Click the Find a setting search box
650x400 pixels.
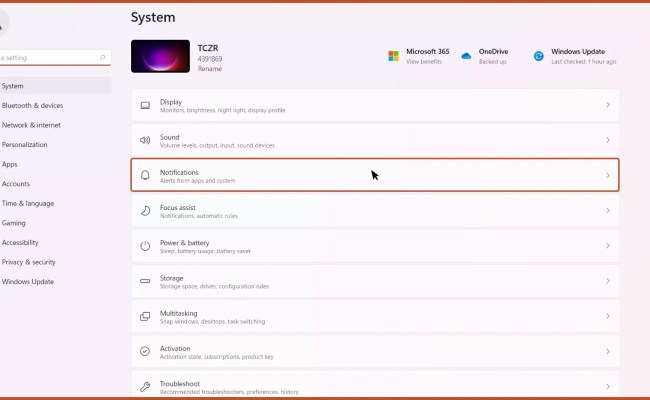(55, 58)
